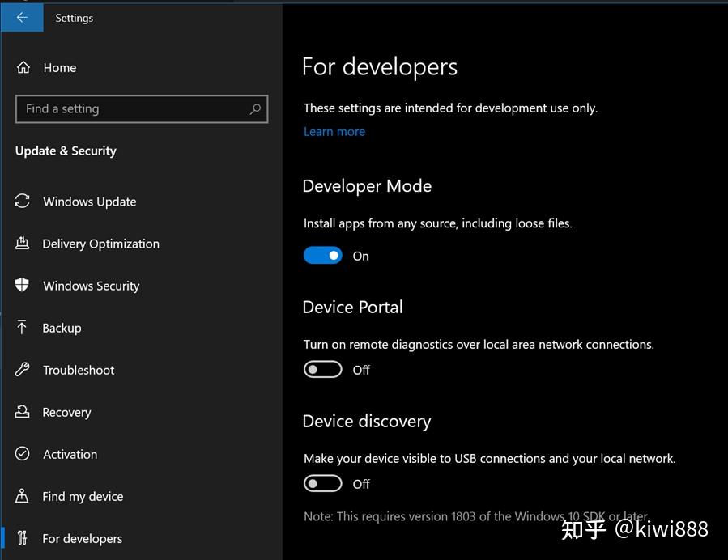
Task: Select Find my device in sidebar
Action: coord(141,496)
